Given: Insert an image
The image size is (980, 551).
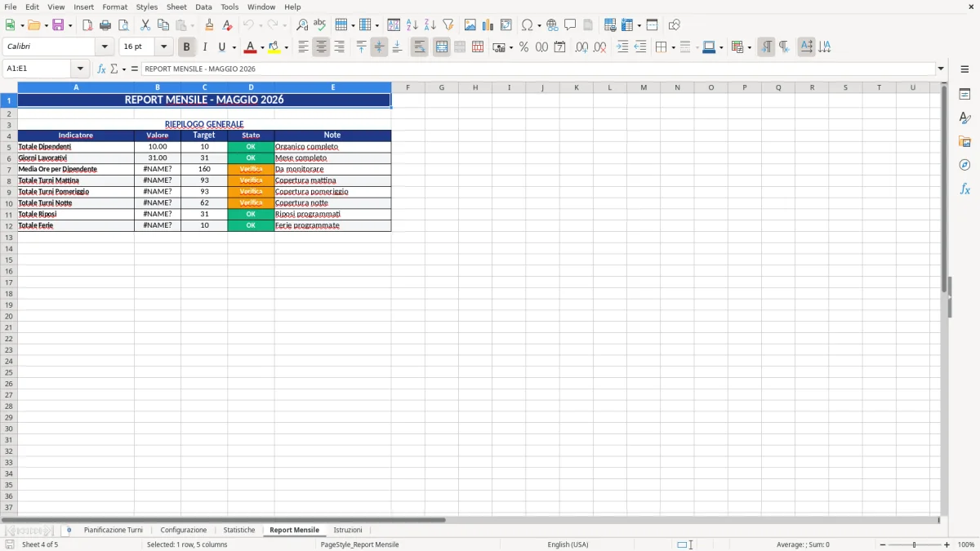Looking at the screenshot, I should pyautogui.click(x=470, y=25).
